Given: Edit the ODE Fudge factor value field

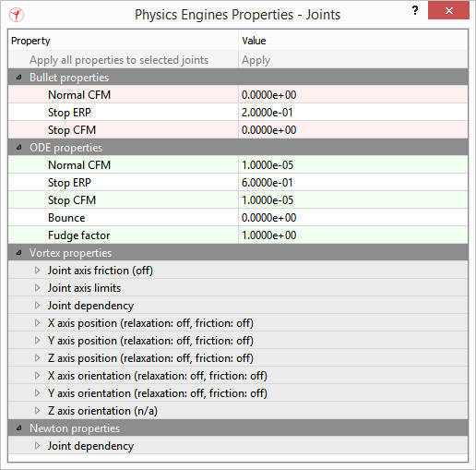Looking at the screenshot, I should (x=353, y=235).
